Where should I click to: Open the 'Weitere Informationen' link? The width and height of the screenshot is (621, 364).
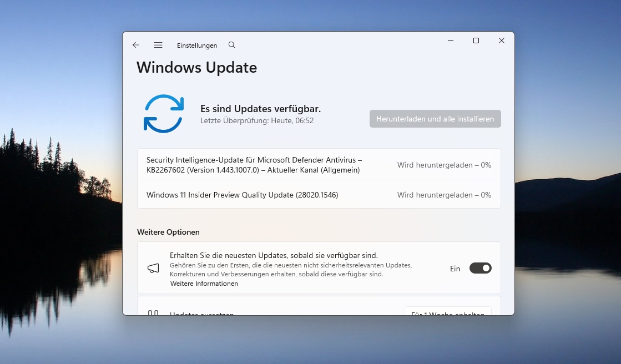[204, 284]
